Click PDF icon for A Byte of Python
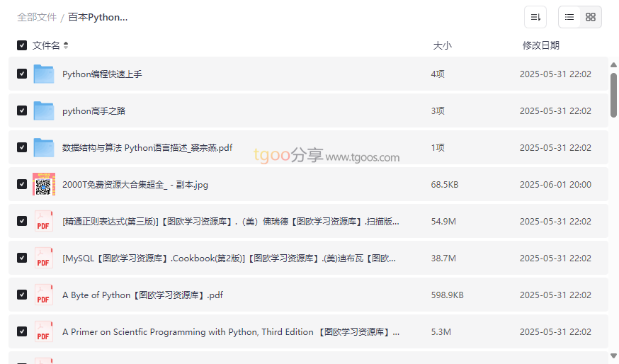 click(x=44, y=295)
